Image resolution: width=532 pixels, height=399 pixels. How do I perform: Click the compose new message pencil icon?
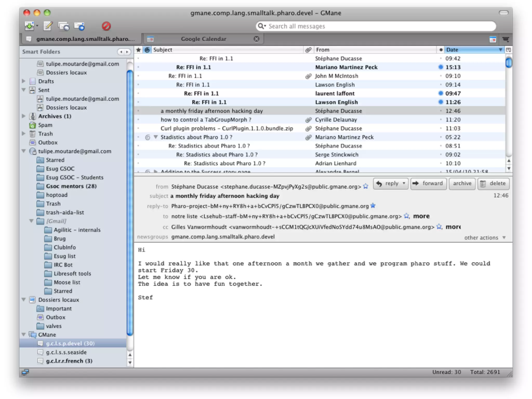pos(48,26)
